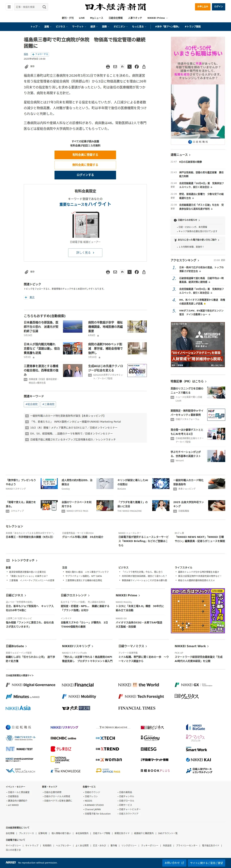This screenshot has width=231, height=868.
Task: Print using the printer icon below the article
Action: coord(108,272)
